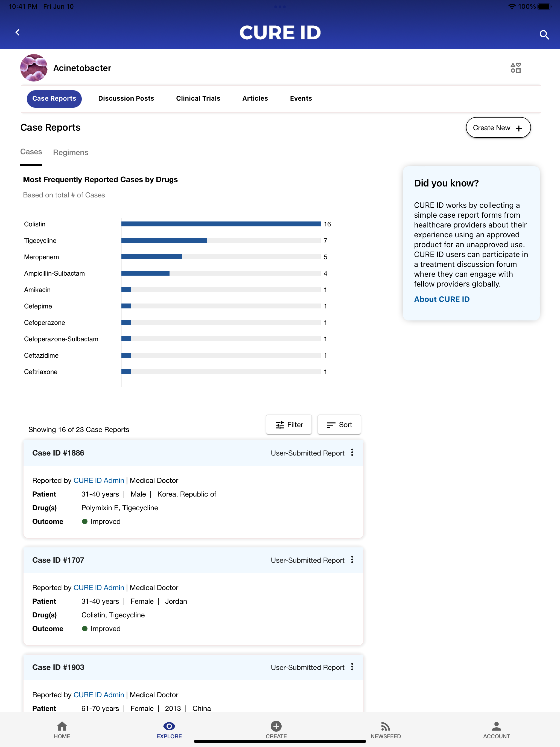560x747 pixels.
Task: Select the Ampicillin-Sulbactam bar in chart
Action: pos(145,273)
